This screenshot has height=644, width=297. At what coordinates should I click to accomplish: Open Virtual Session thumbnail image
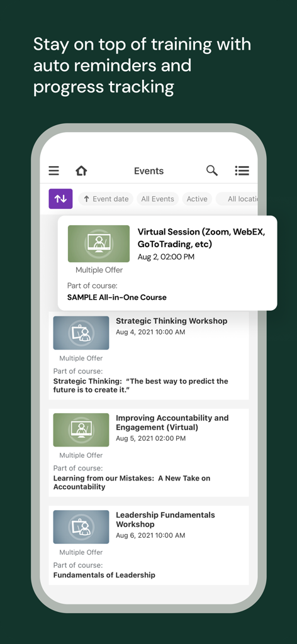(99, 243)
